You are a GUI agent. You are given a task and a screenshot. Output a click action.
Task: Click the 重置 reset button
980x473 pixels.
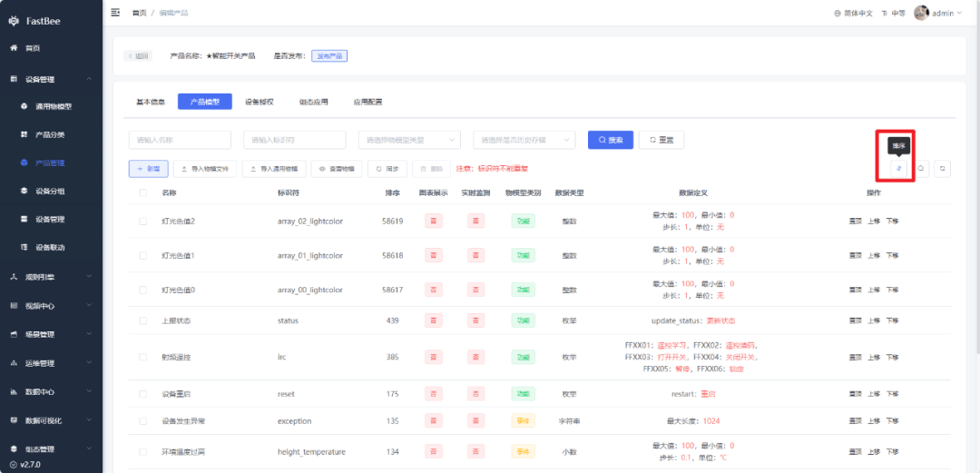tap(661, 140)
